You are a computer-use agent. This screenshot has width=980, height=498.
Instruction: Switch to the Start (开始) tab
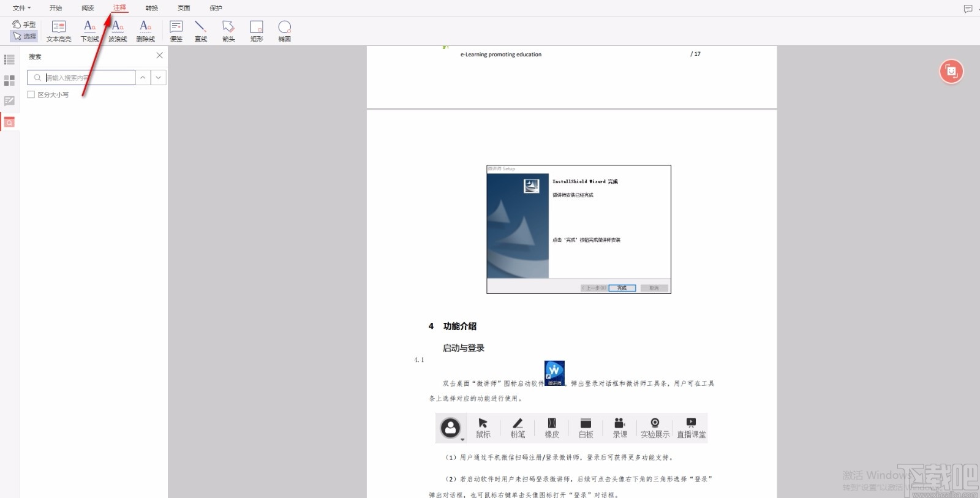[x=56, y=8]
